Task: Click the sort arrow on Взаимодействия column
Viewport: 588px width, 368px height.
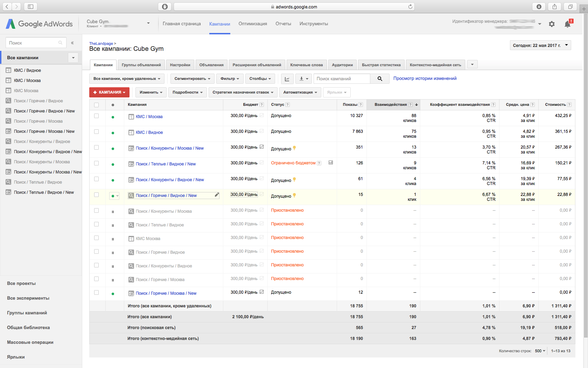Action: (x=416, y=104)
